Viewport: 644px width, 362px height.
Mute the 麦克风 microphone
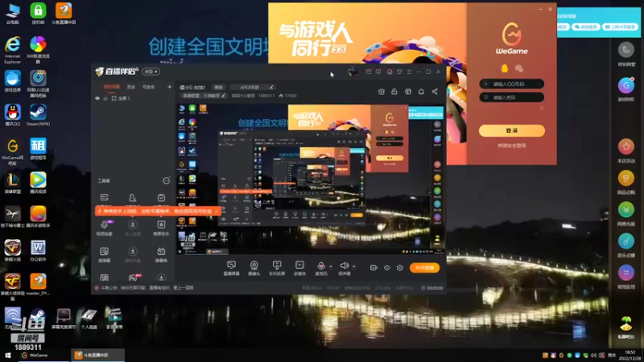(320, 268)
